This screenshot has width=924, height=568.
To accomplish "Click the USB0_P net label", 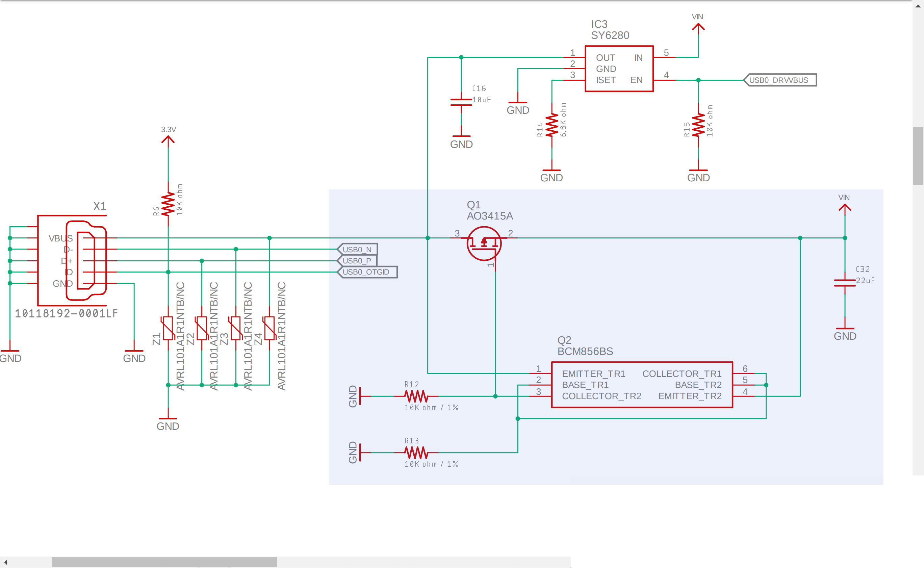I will (x=357, y=261).
